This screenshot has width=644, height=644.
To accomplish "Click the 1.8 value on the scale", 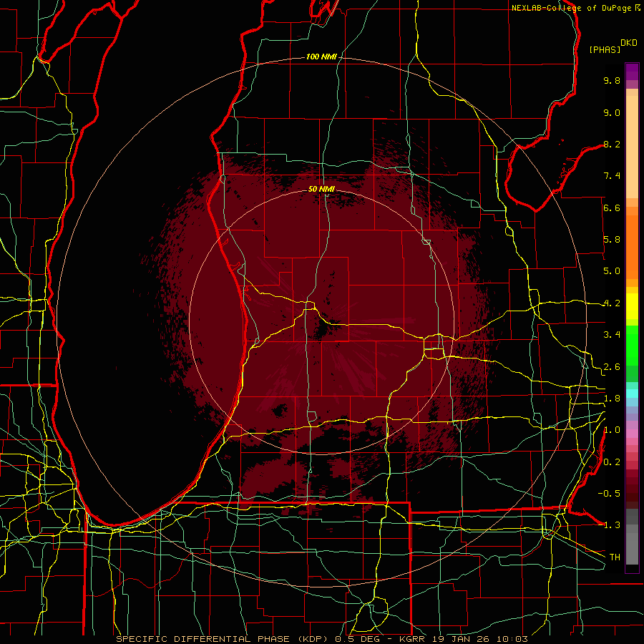I will pos(612,399).
